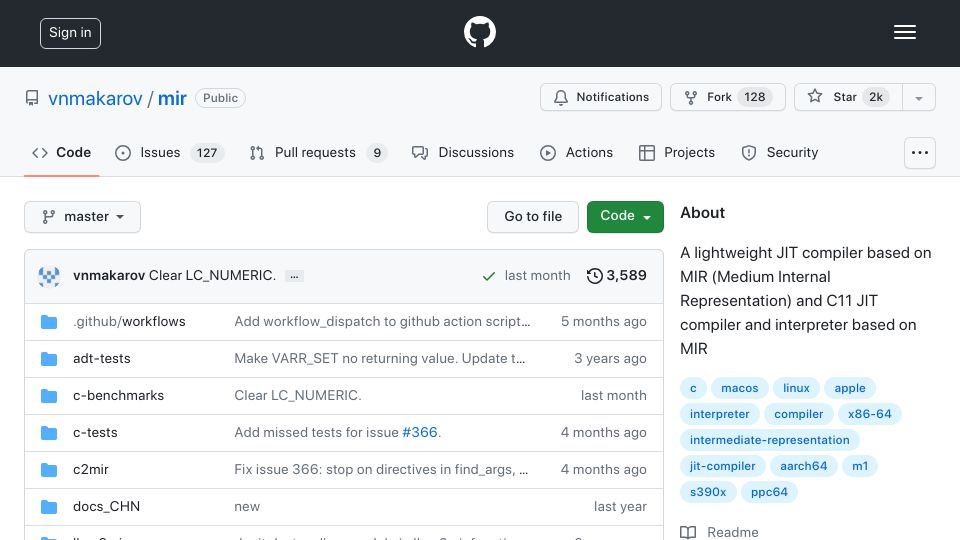Open the master branch selector

click(x=83, y=217)
